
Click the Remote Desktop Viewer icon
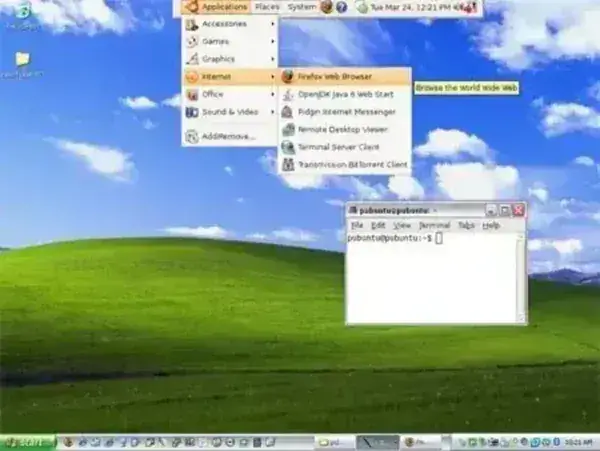click(x=288, y=129)
